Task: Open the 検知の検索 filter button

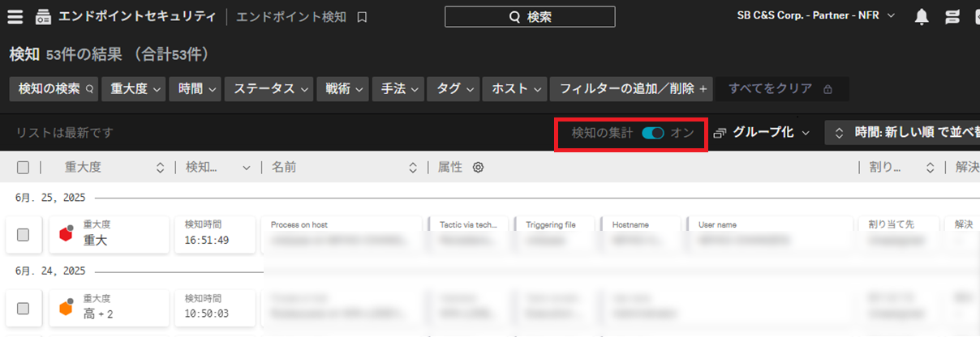Action: 55,89
